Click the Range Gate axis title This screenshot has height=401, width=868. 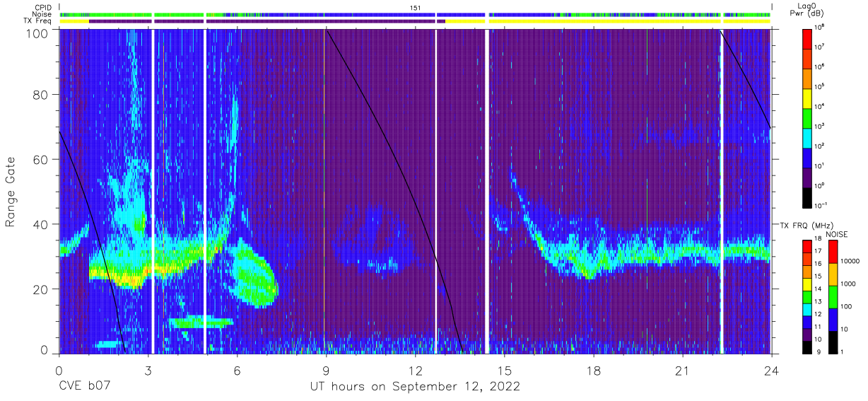11,192
